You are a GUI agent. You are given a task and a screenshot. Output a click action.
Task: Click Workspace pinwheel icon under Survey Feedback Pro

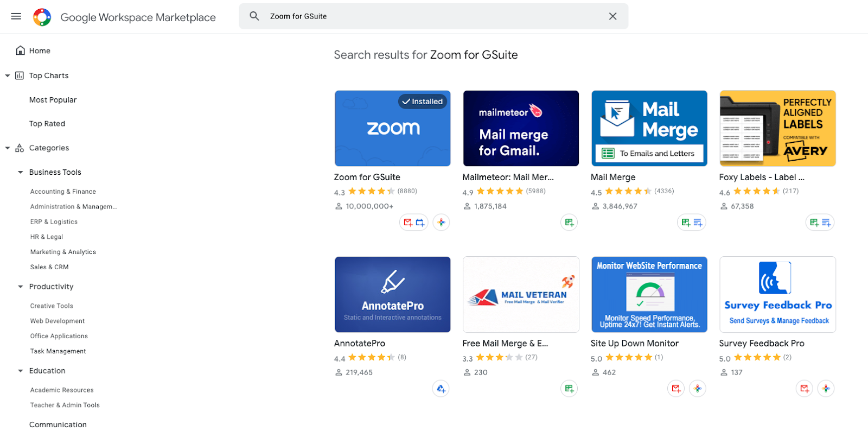(x=826, y=389)
